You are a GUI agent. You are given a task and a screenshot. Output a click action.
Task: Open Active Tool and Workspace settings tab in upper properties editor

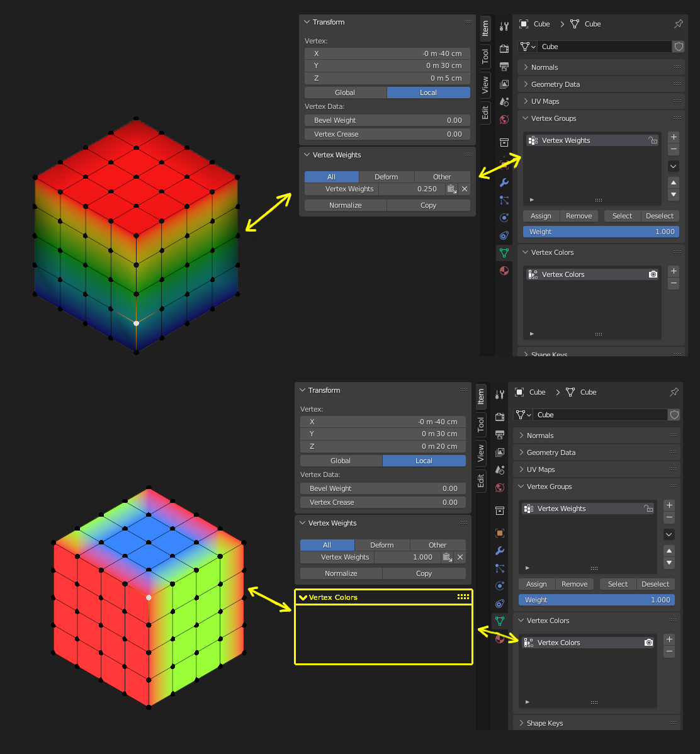tap(504, 26)
